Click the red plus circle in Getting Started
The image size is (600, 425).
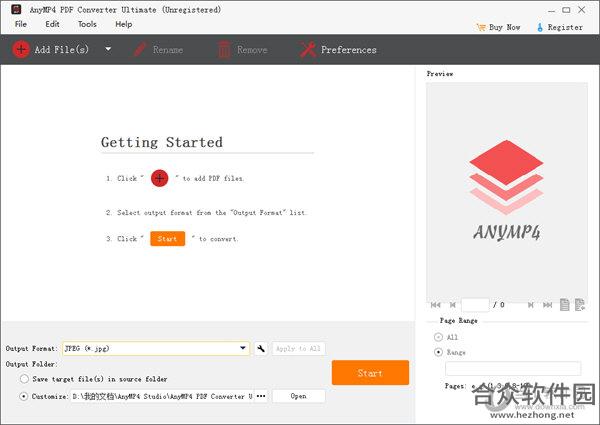[160, 178]
